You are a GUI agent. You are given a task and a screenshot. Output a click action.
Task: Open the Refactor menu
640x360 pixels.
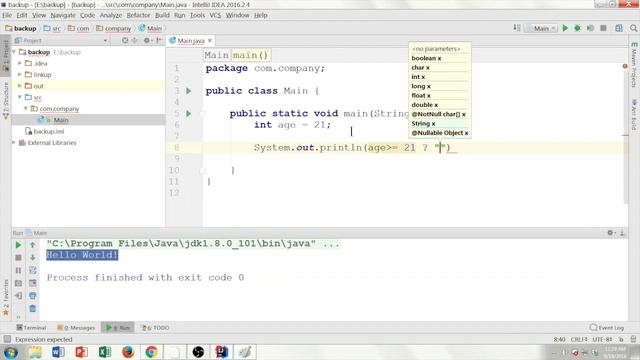(138, 15)
